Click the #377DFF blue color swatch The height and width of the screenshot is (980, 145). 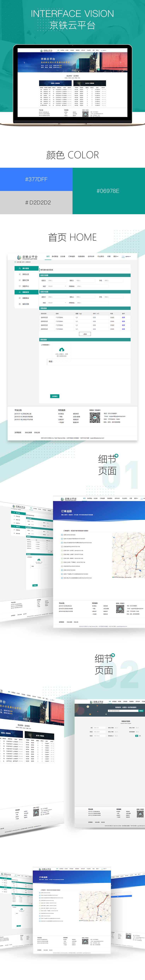click(x=36, y=179)
